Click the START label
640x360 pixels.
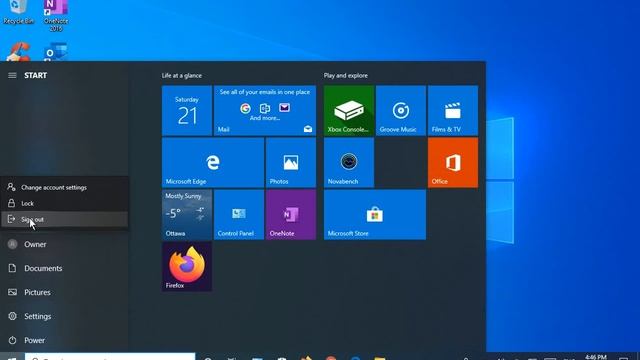pyautogui.click(x=36, y=76)
